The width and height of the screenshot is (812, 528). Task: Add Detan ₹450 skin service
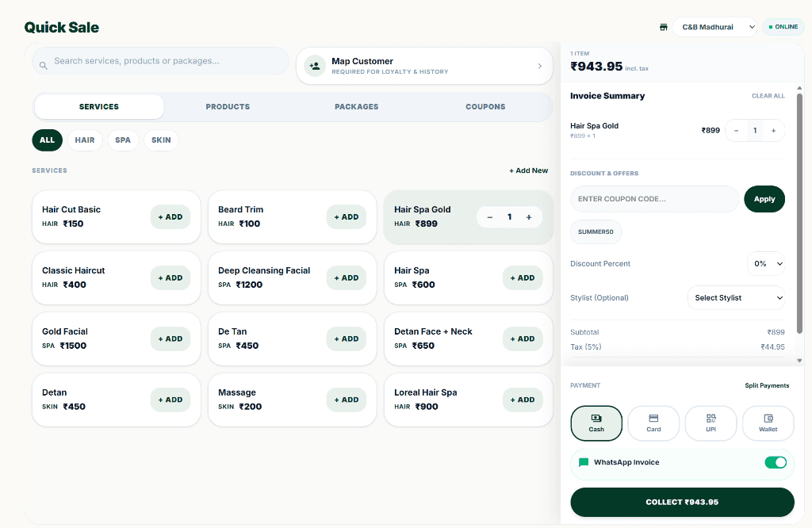[x=170, y=400]
